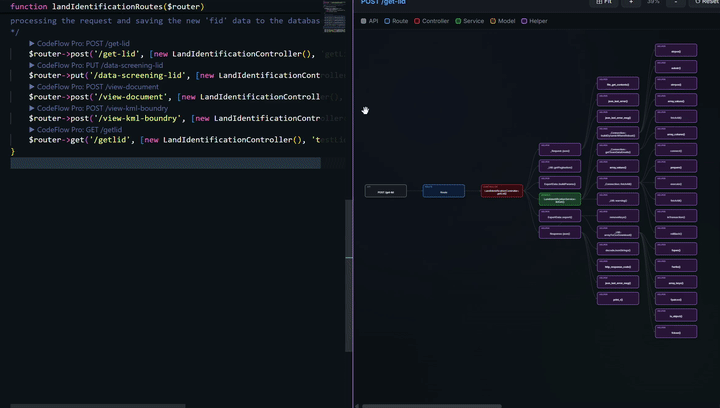Click the Reset view button
Image resolution: width=720 pixels, height=408 pixels.
pos(706,2)
